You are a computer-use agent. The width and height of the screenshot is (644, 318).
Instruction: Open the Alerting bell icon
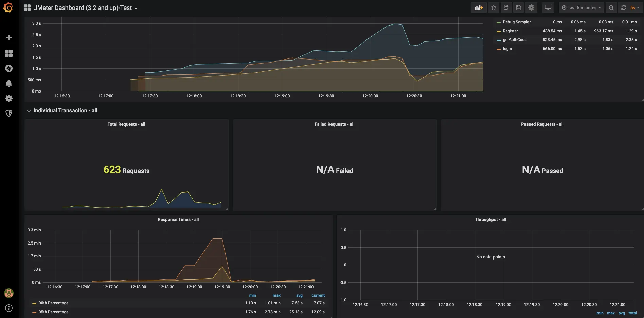(9, 83)
